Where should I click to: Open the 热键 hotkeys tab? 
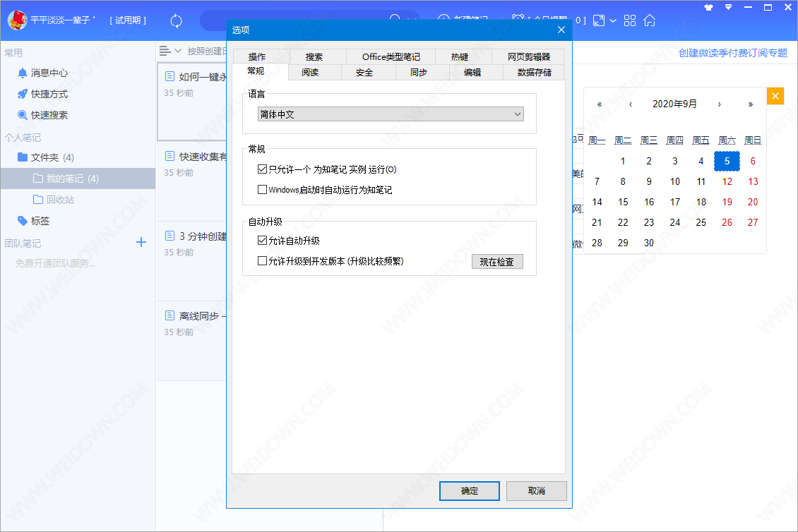458,56
